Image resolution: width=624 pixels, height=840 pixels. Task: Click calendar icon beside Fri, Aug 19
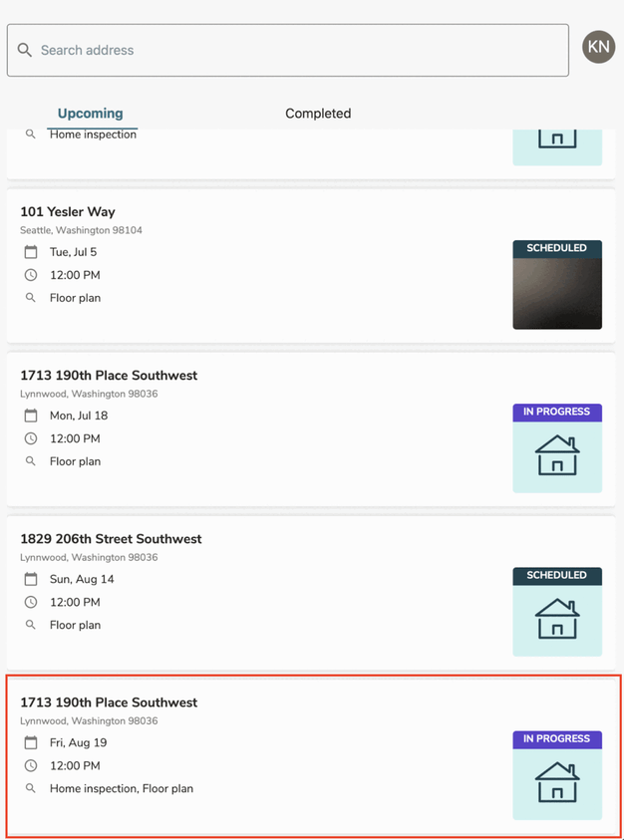31,742
